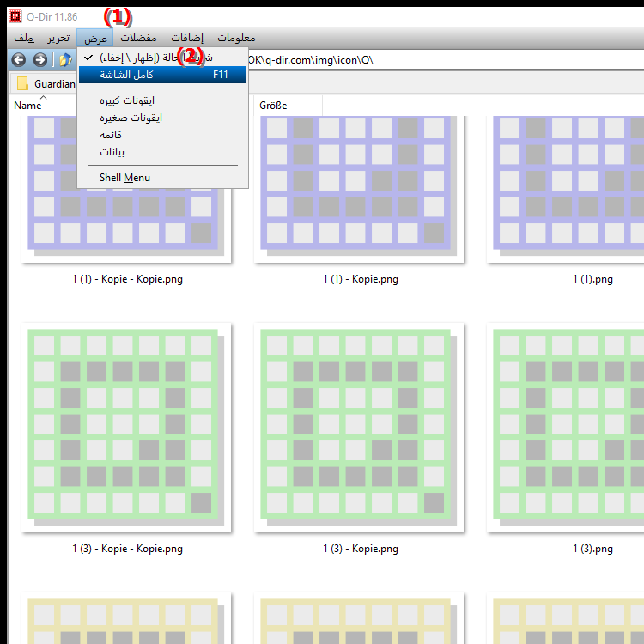Open the معلومات (Info) menu

[236, 38]
